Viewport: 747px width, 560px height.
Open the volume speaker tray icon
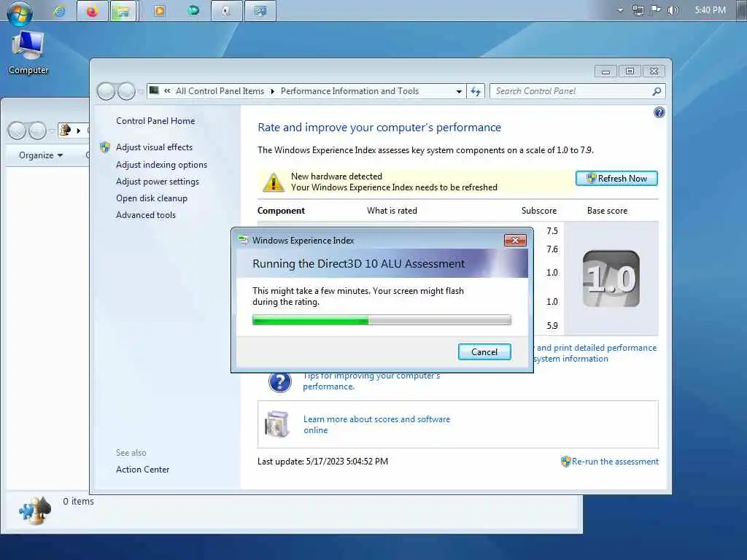tap(673, 10)
